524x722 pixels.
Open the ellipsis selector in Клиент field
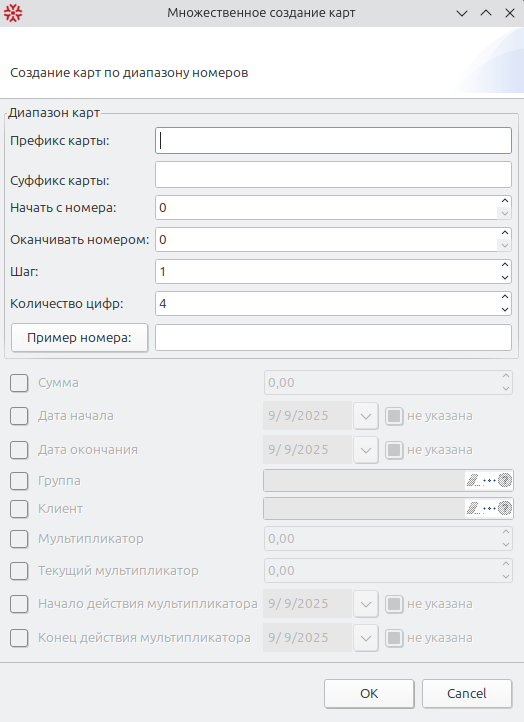pyautogui.click(x=489, y=508)
